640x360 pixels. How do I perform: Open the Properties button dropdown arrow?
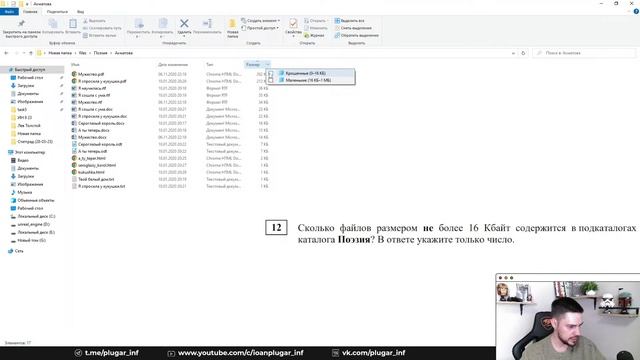click(293, 36)
